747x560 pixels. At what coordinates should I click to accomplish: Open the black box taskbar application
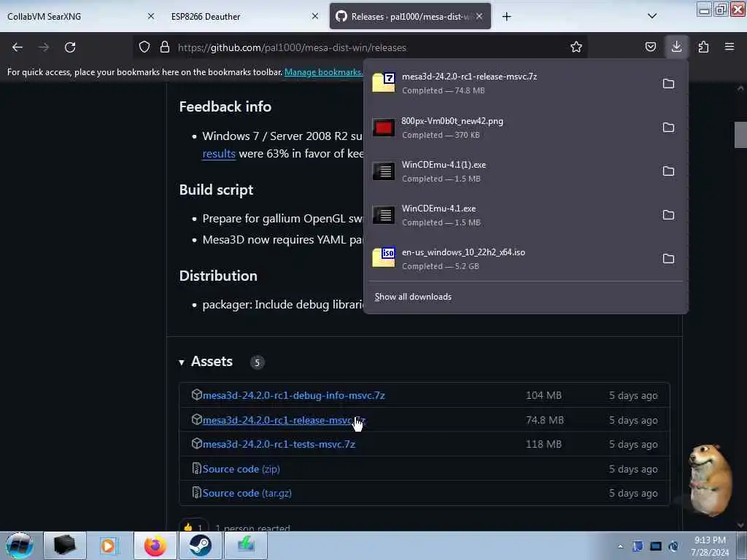[65, 545]
